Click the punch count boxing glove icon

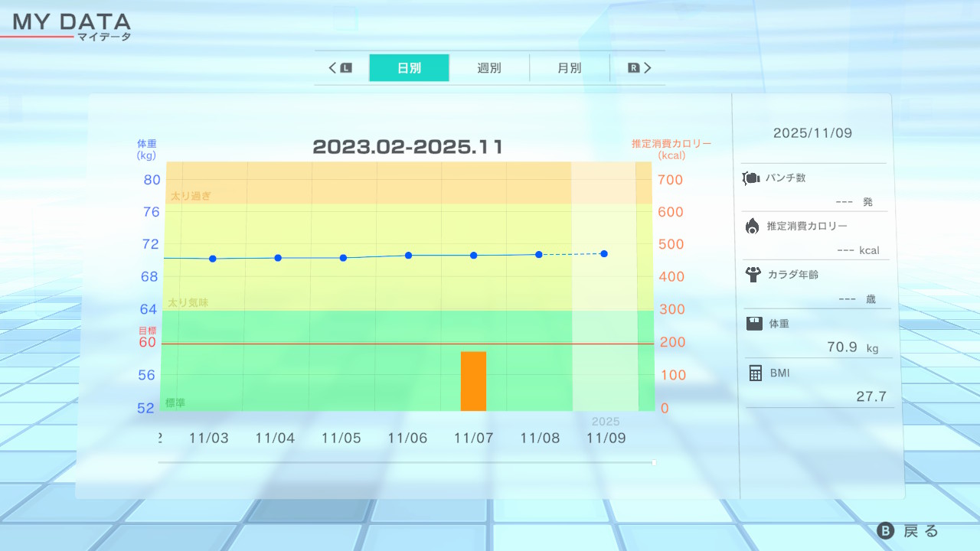point(751,178)
